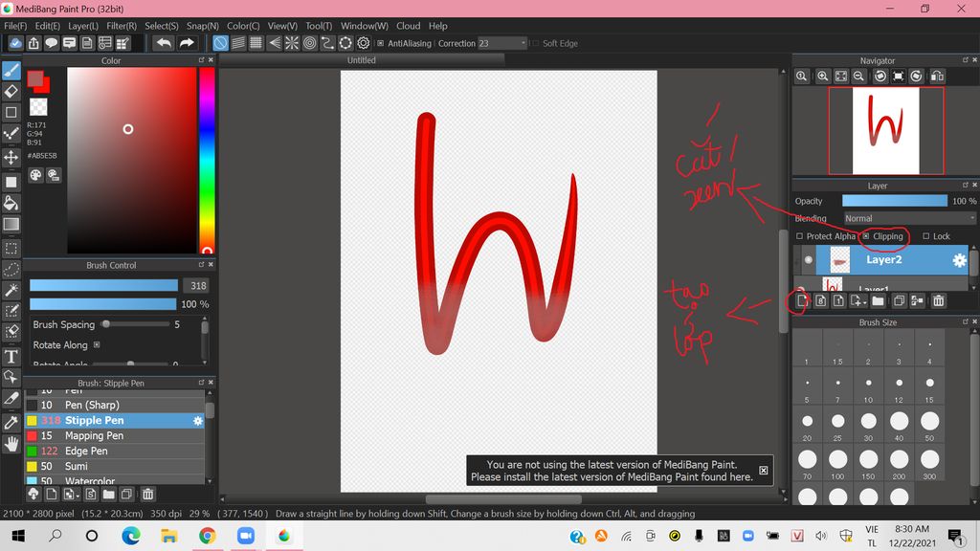Open snap settings gear
The image size is (980, 551).
click(x=363, y=43)
